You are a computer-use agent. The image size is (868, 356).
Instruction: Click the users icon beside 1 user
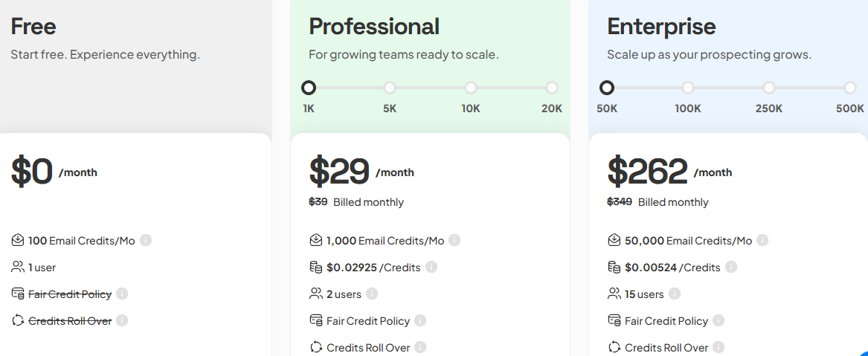[x=17, y=267]
